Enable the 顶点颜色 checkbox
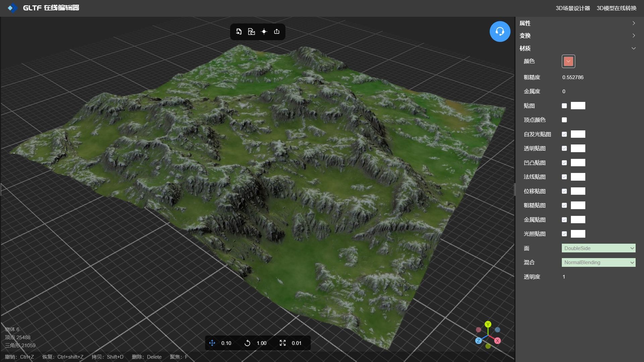 [x=564, y=120]
